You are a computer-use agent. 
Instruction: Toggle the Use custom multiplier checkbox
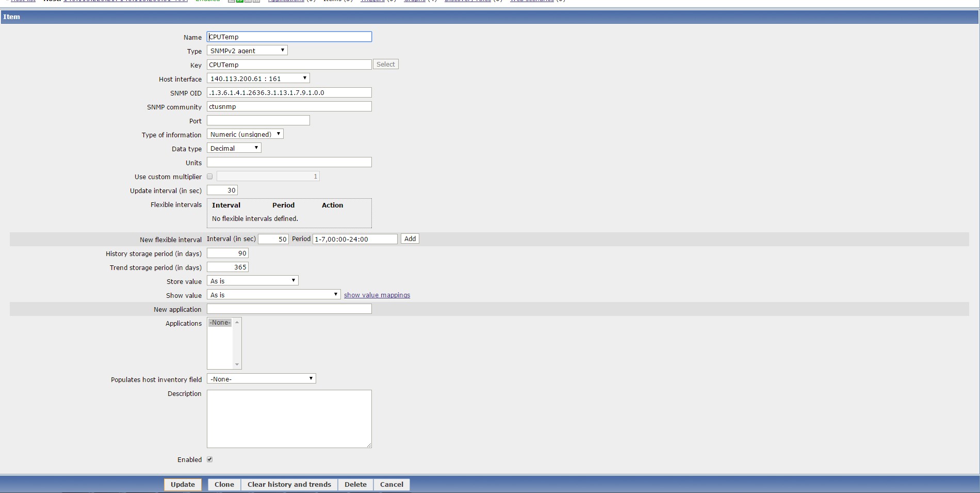coord(210,177)
